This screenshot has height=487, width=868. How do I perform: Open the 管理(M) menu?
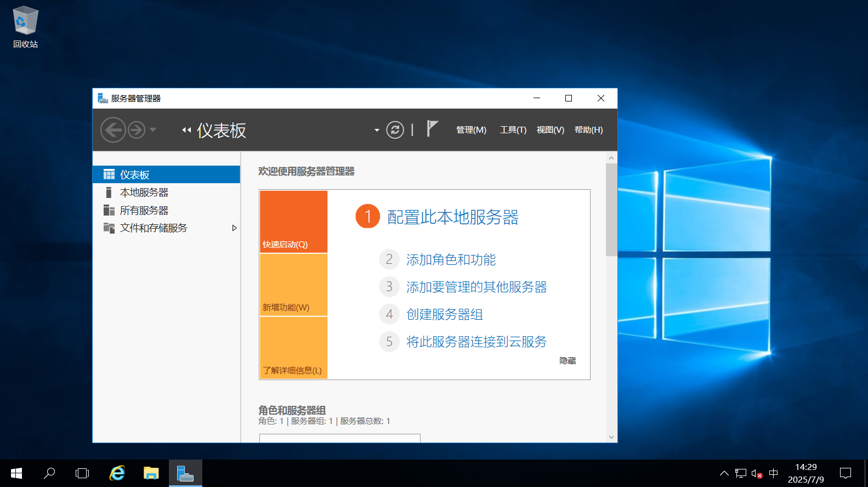(471, 130)
